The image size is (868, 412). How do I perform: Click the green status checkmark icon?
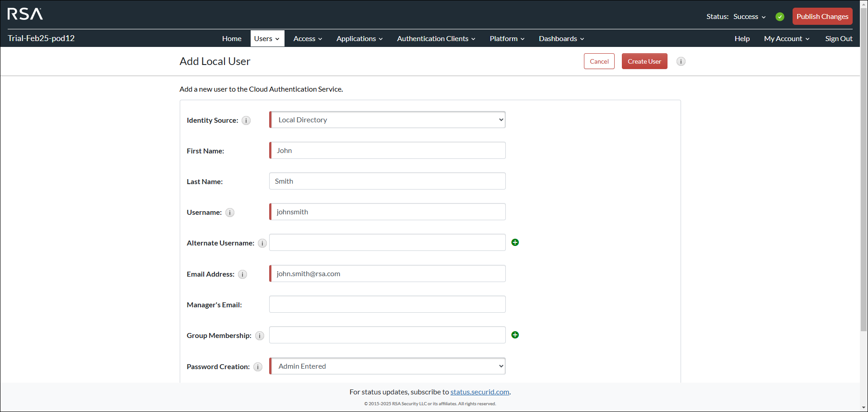(x=780, y=17)
